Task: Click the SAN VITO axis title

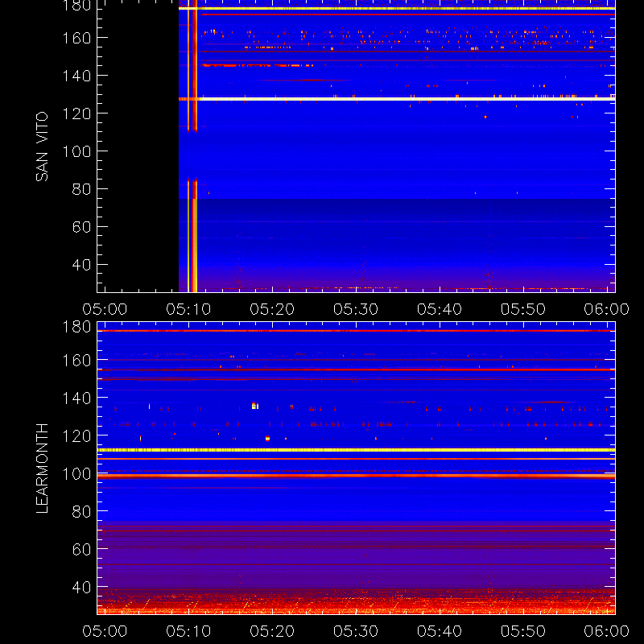Action: 42,147
